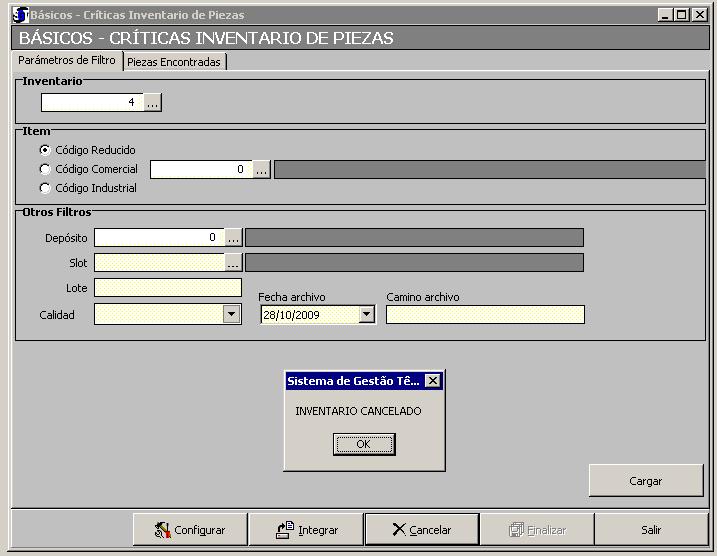Image resolution: width=717 pixels, height=556 pixels.
Task: Select the Código Industrial radio button
Action: tap(44, 188)
